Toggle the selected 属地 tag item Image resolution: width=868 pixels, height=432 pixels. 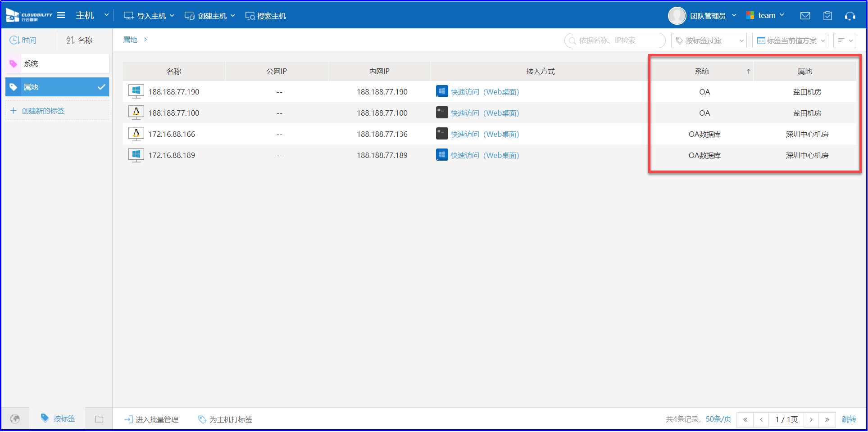click(x=57, y=87)
